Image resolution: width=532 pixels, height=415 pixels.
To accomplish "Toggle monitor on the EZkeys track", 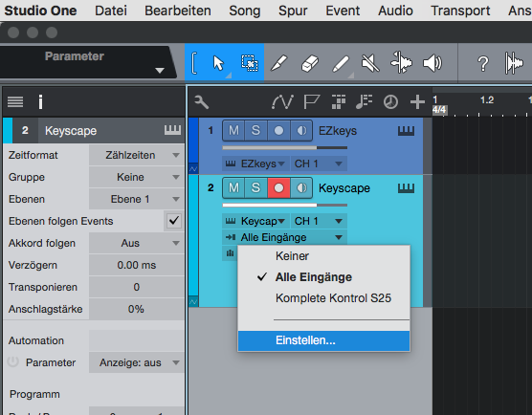I will tap(301, 131).
